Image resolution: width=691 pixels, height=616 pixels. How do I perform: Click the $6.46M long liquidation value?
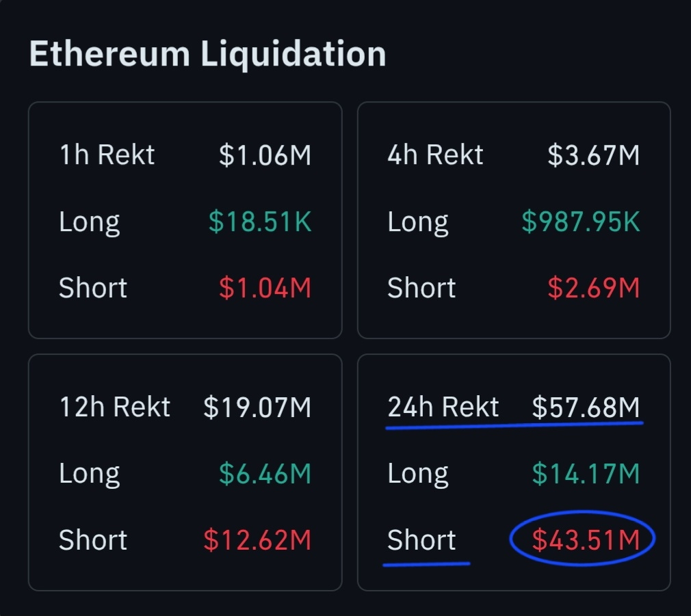(265, 474)
